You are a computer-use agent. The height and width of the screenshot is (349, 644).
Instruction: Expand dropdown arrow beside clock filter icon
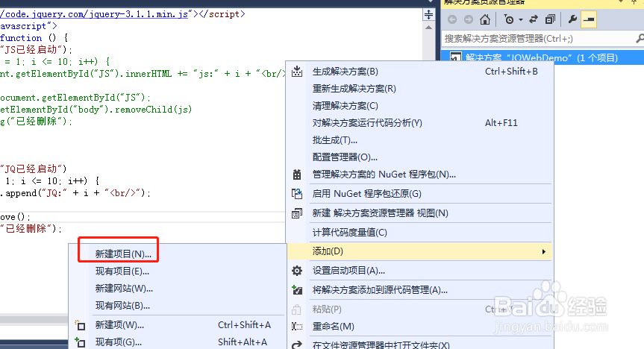tap(520, 19)
